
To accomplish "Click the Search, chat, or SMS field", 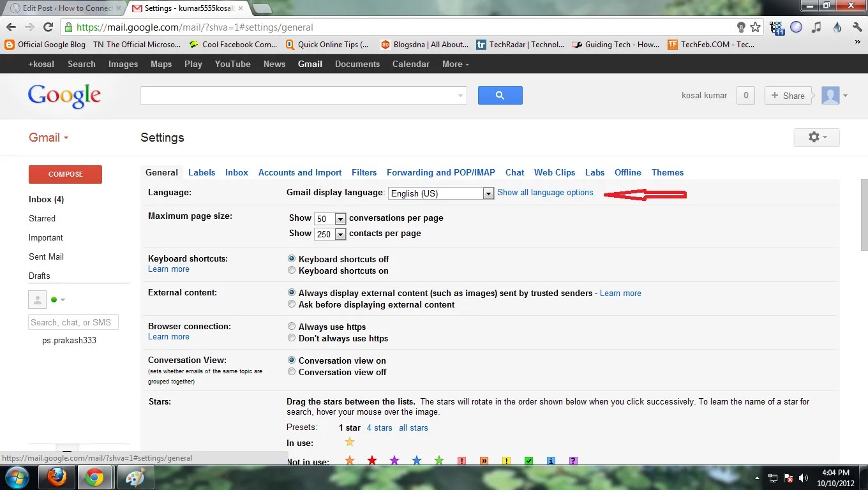I will (x=73, y=322).
